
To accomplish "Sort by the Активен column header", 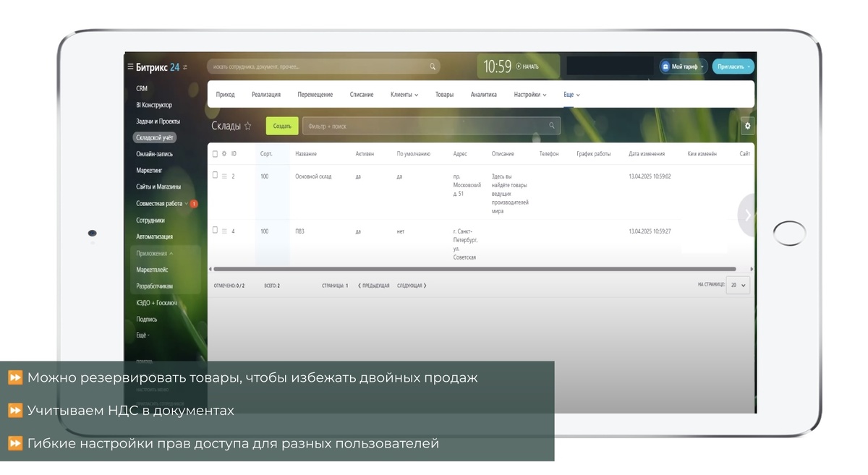I will point(365,154).
